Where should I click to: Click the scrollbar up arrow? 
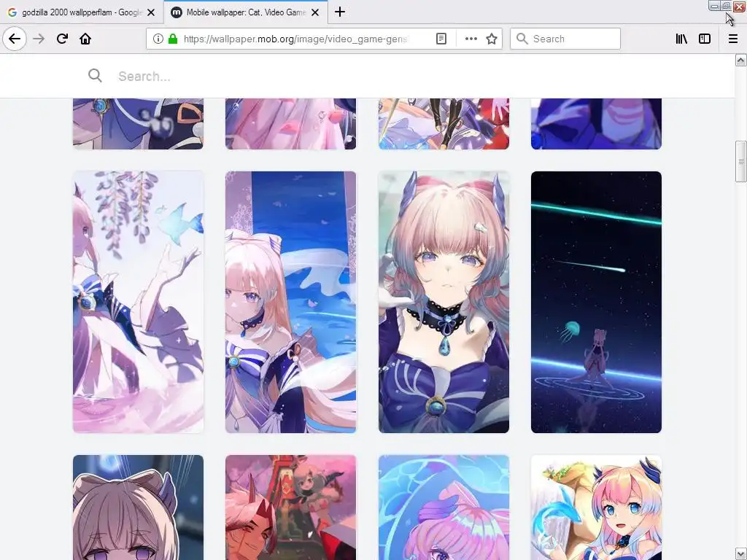[x=740, y=60]
